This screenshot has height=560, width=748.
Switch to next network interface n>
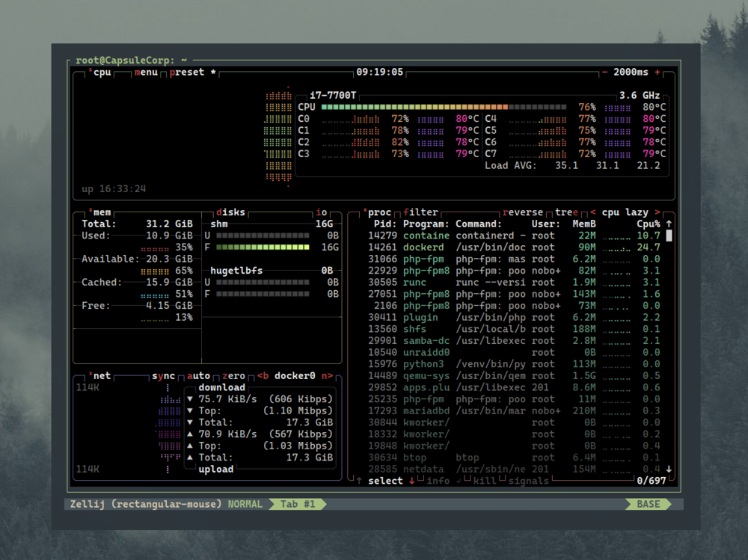[327, 376]
